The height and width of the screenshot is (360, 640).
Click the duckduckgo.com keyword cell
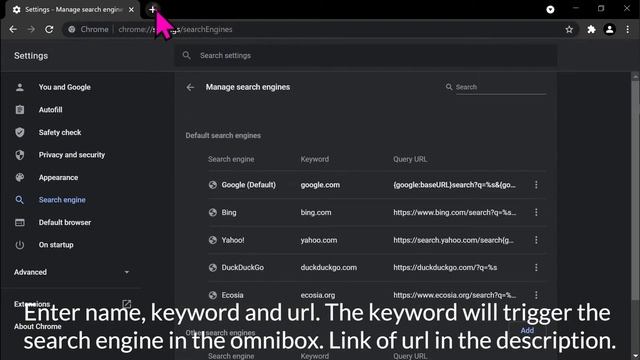329,267
